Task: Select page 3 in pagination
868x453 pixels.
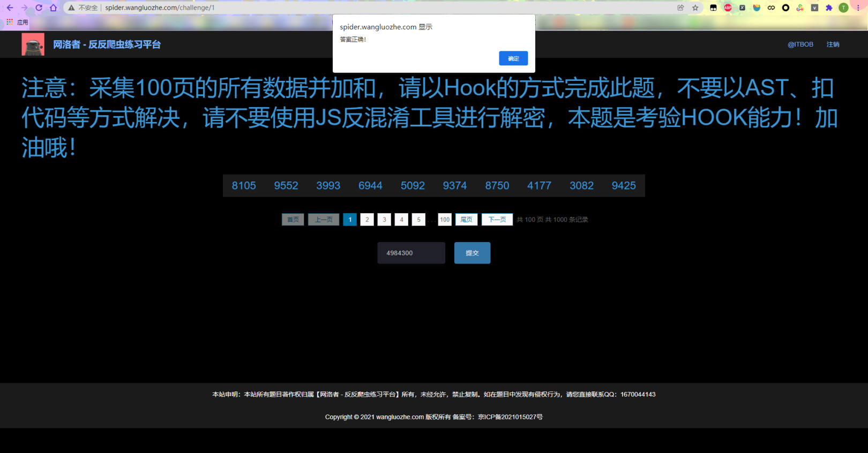Action: click(384, 220)
